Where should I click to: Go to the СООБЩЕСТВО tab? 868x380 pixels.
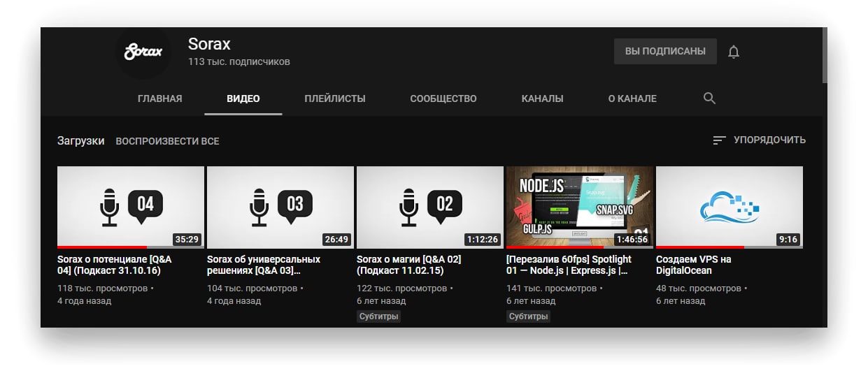(x=443, y=98)
